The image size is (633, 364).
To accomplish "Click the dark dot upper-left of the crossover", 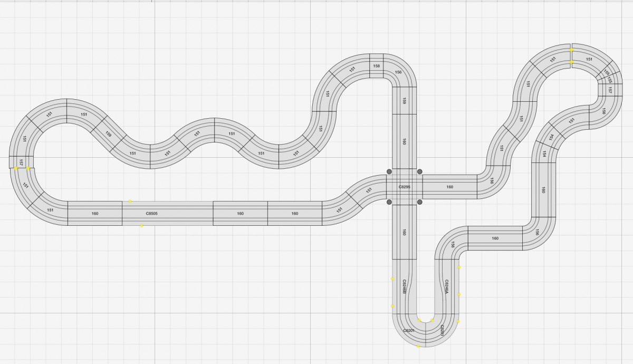I will pyautogui.click(x=389, y=171).
